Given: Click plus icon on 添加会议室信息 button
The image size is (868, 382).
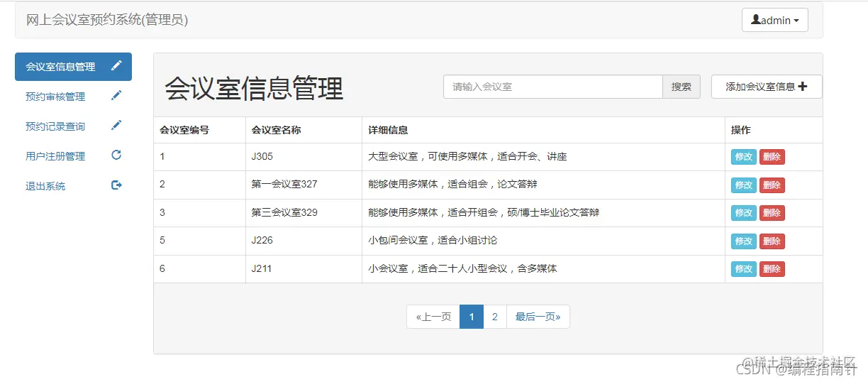Looking at the screenshot, I should tap(803, 87).
